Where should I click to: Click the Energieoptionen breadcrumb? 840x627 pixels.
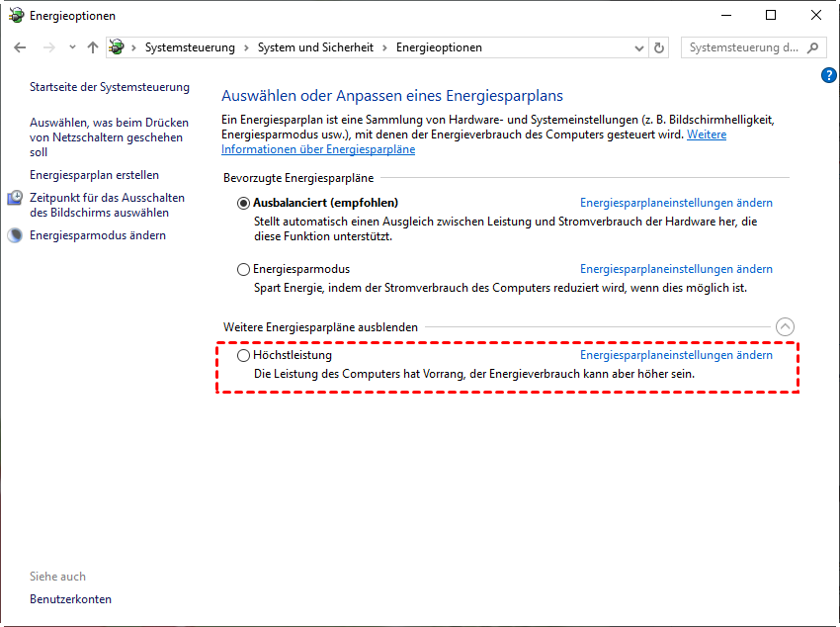(439, 47)
